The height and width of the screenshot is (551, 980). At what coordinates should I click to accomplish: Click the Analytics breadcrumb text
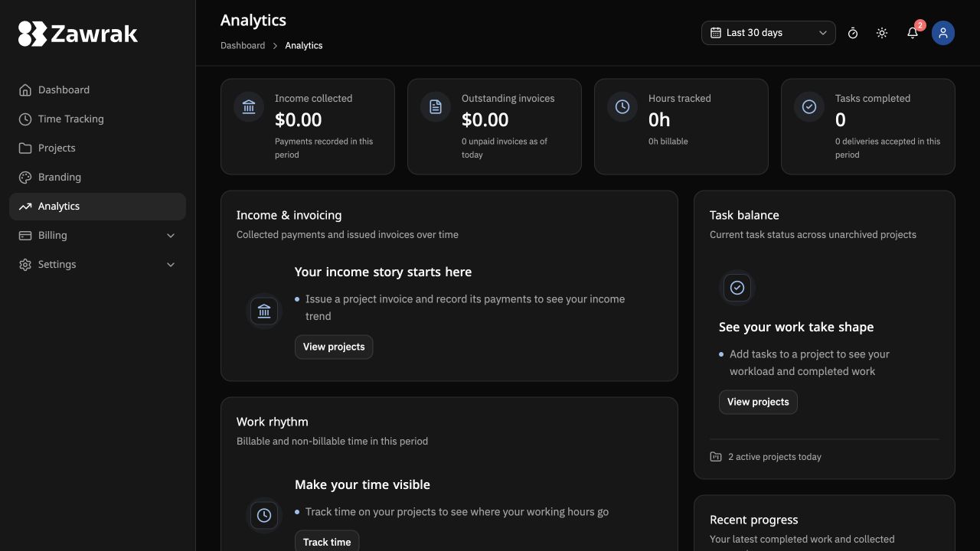[304, 45]
